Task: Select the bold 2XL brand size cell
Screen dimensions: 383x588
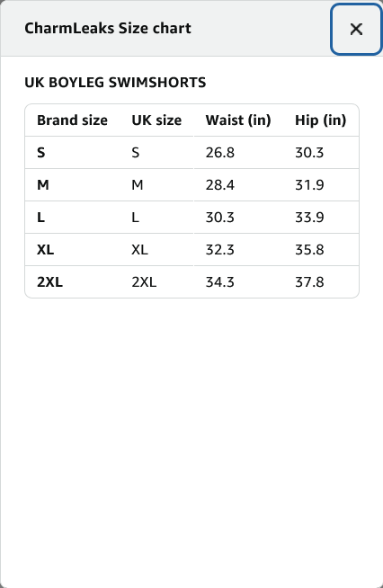Action: (x=49, y=282)
